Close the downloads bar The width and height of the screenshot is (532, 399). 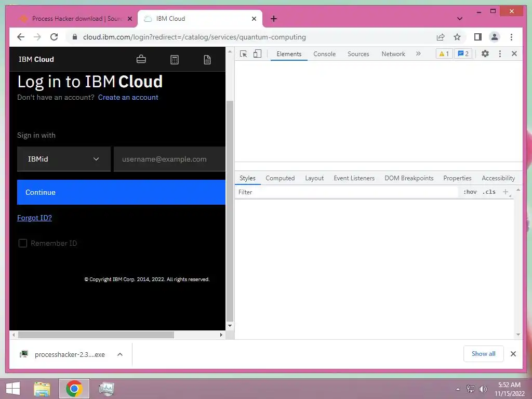pos(513,354)
